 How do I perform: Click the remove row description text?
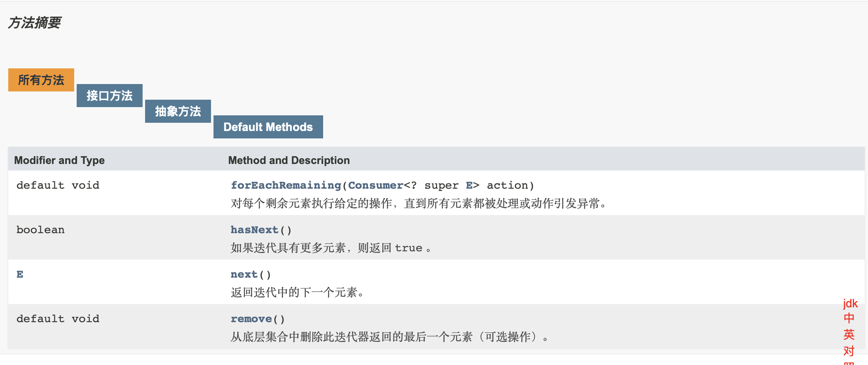(x=389, y=337)
